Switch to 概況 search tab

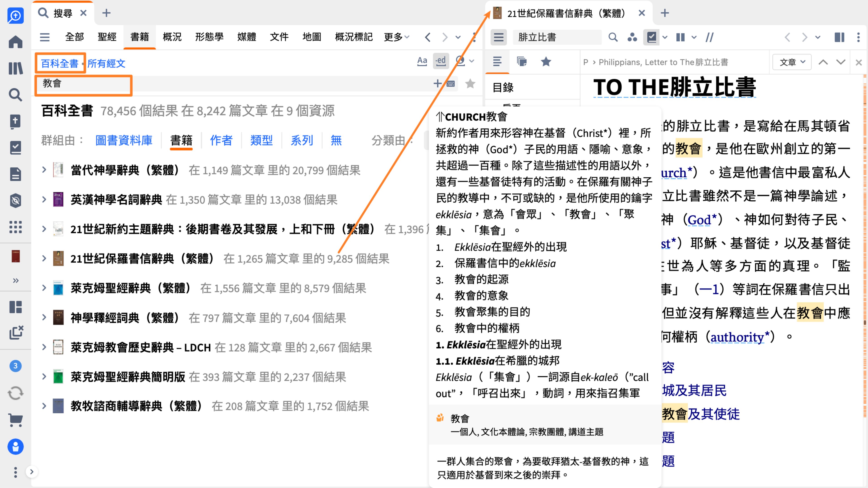(172, 37)
